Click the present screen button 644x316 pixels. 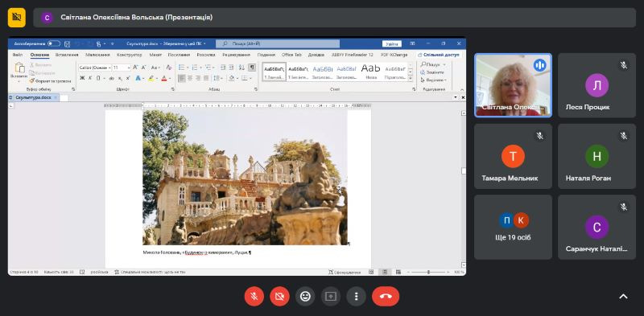(331, 297)
